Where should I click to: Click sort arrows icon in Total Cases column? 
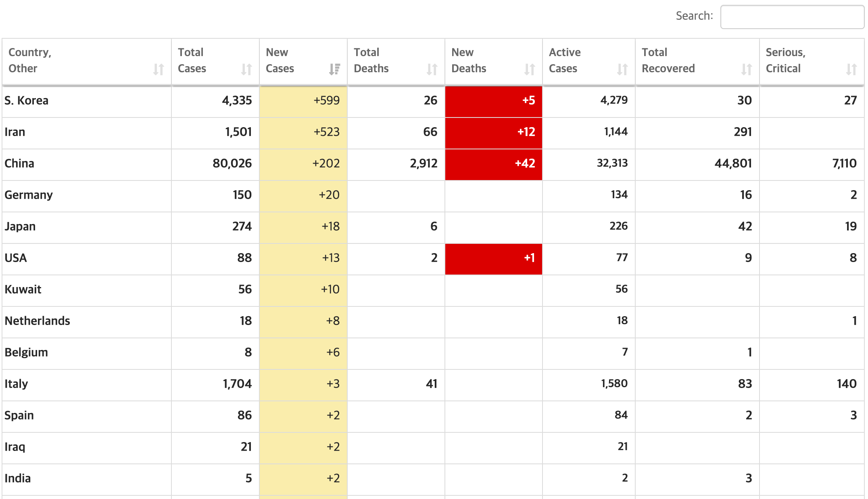[x=246, y=69]
